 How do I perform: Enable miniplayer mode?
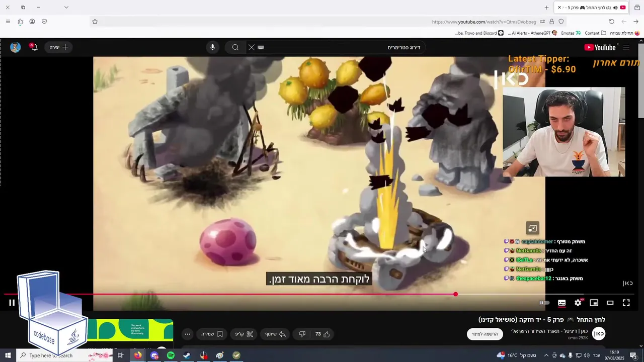point(594,303)
